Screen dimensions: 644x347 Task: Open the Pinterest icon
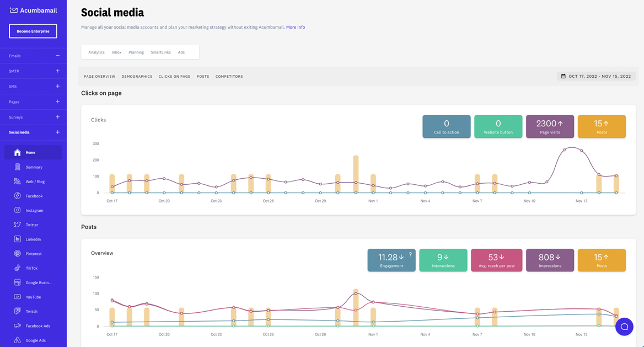click(x=18, y=254)
